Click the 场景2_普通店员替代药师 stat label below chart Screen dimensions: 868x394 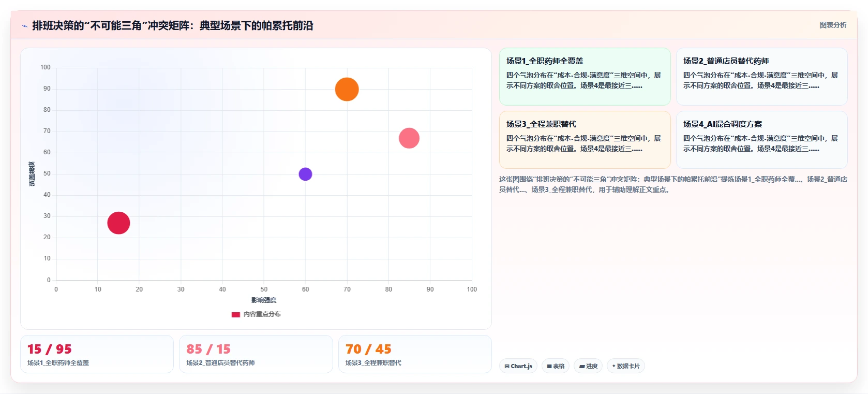point(220,363)
